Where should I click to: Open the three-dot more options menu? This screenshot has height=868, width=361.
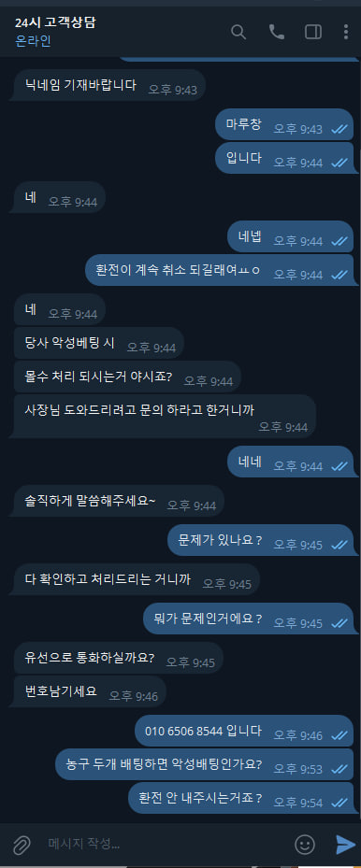click(346, 32)
